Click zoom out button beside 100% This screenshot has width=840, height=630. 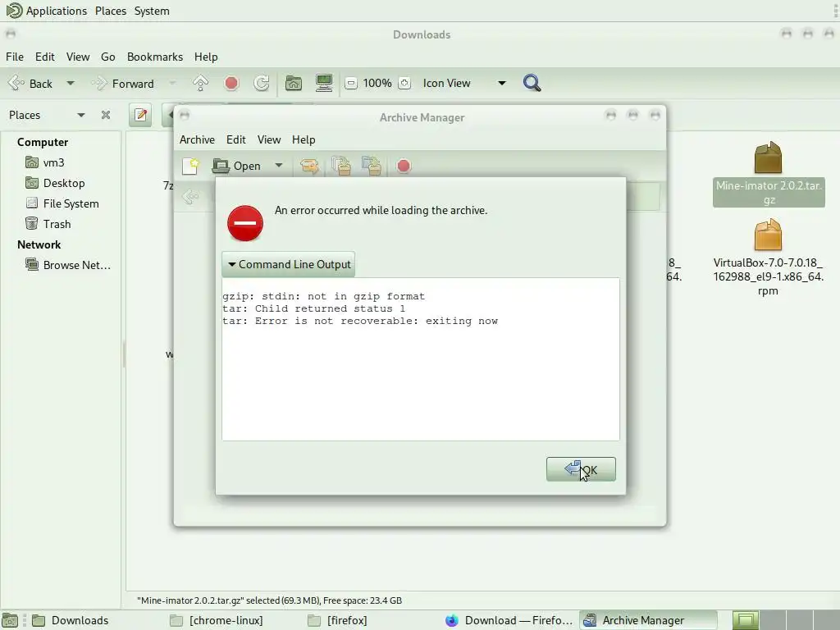351,83
